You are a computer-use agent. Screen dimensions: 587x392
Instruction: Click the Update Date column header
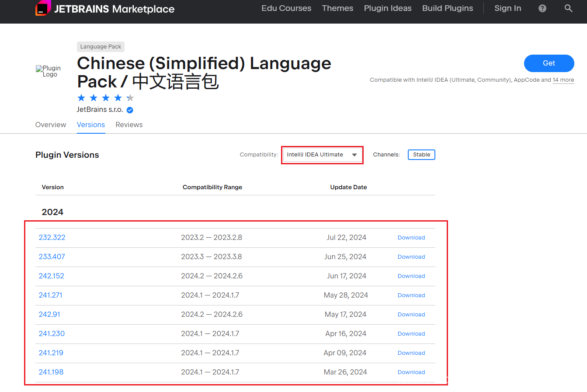click(x=348, y=187)
